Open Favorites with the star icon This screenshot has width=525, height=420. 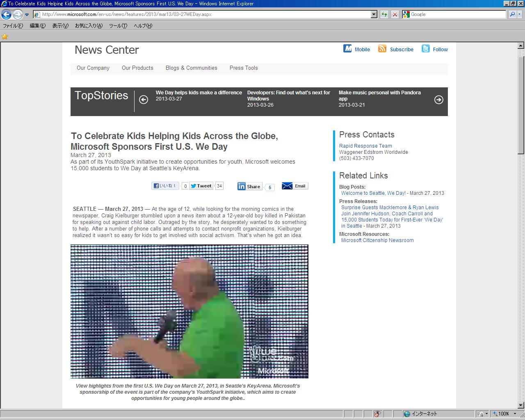pos(5,37)
